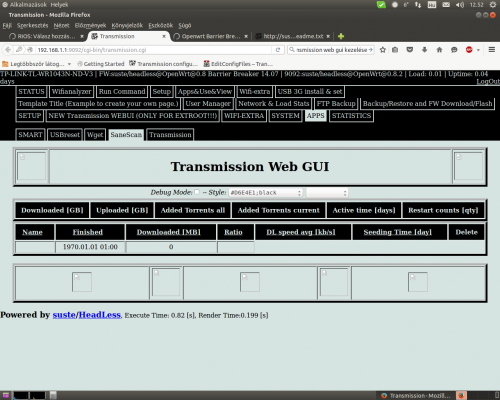Screen dimensions: 500x400
Task: Open the Könyvjelzők menu
Action: [x=127, y=25]
